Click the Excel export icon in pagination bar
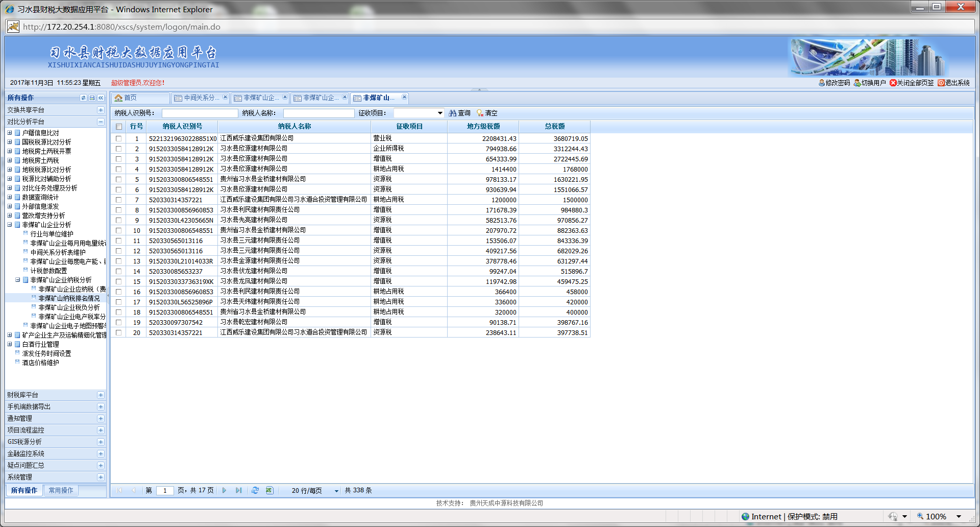The image size is (980, 527). tap(269, 490)
